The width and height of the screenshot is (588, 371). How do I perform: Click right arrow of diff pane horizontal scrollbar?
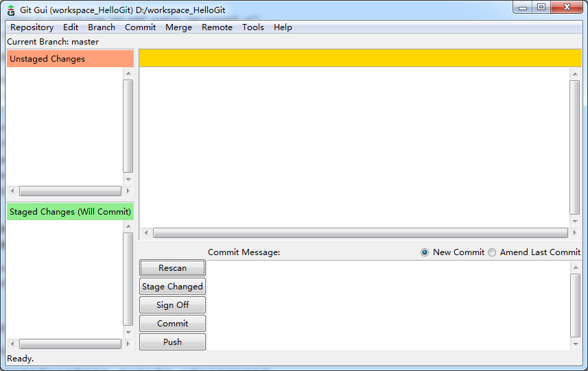575,233
